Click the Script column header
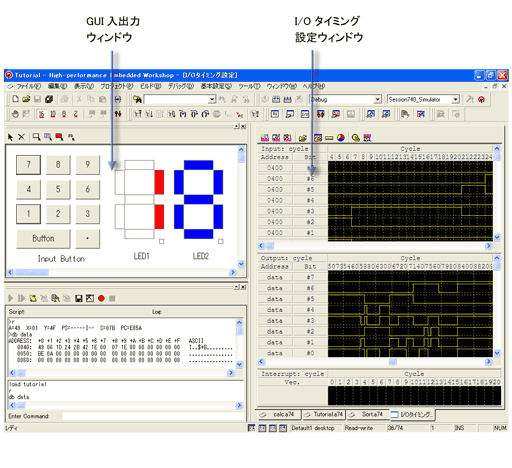The width and height of the screenshot is (512, 468). pos(17,312)
